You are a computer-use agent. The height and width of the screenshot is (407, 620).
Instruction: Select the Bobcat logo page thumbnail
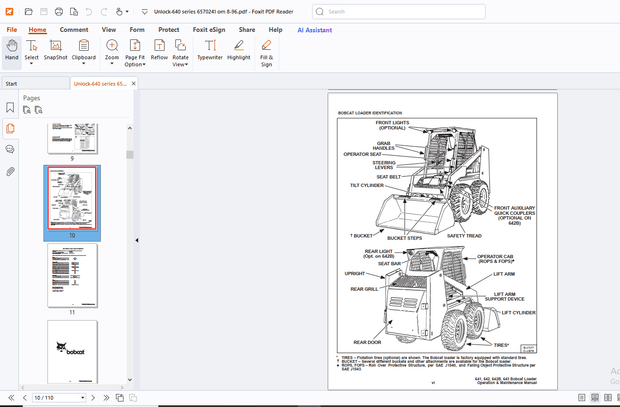pyautogui.click(x=72, y=352)
